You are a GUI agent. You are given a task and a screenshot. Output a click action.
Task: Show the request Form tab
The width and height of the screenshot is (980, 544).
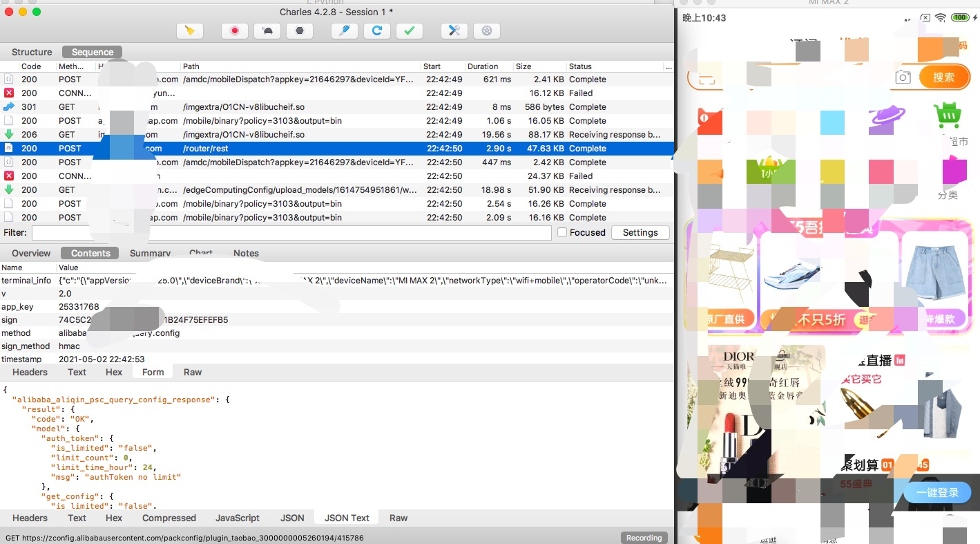(x=153, y=372)
